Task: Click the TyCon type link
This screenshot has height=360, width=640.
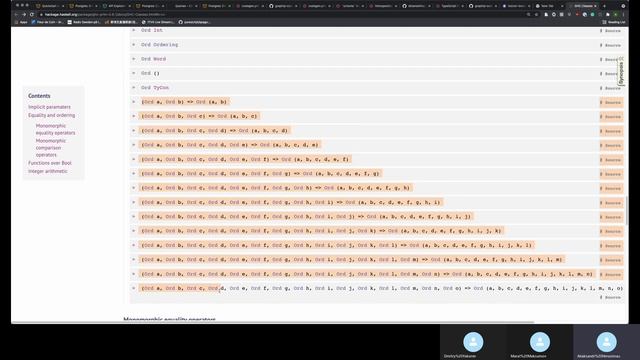Action: pyautogui.click(x=161, y=87)
